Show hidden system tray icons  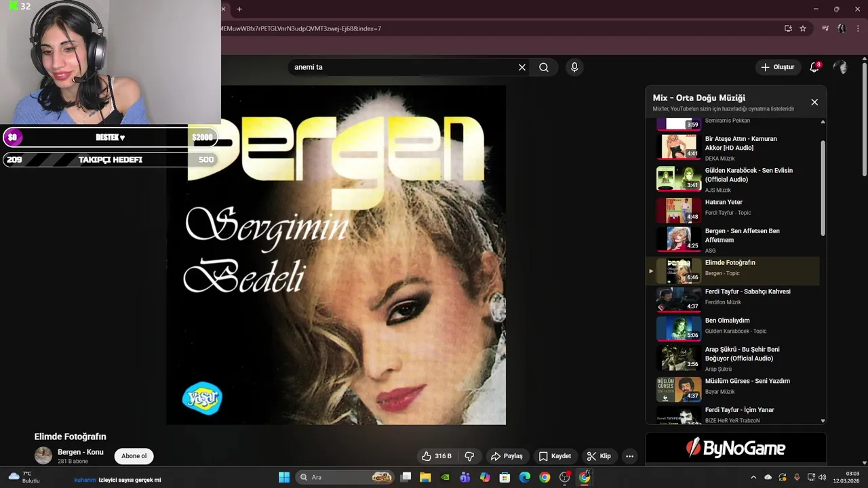(753, 477)
